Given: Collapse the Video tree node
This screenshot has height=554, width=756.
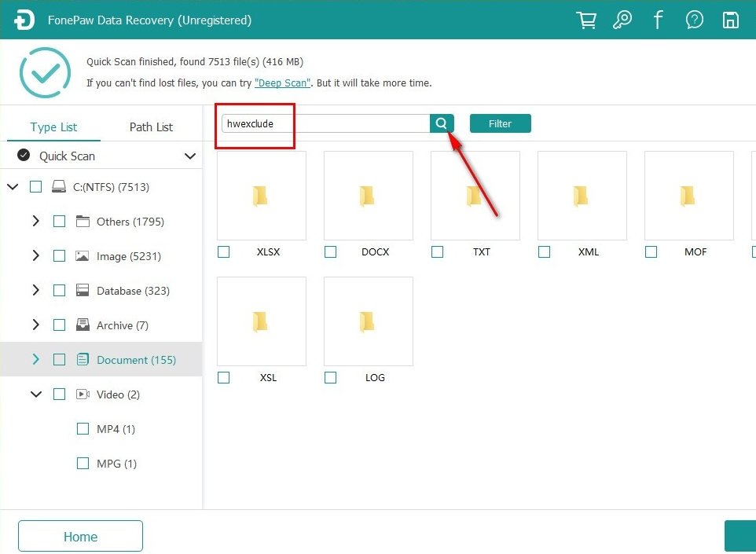Looking at the screenshot, I should [36, 394].
